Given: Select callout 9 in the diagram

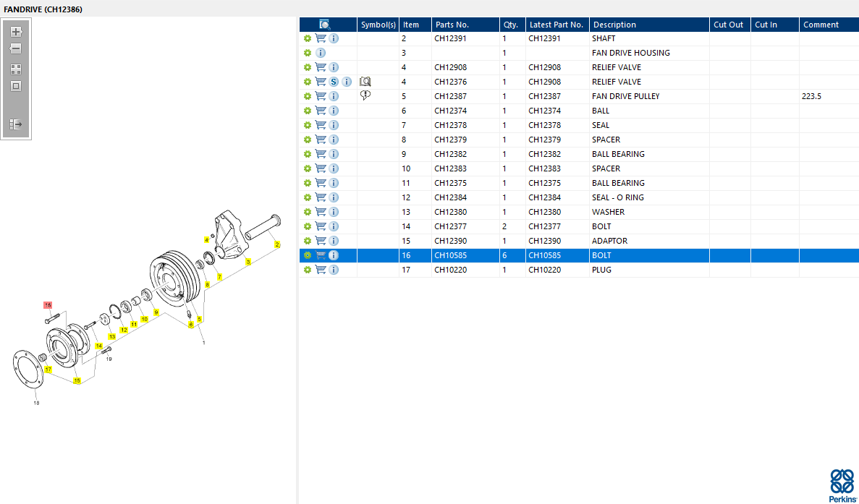Looking at the screenshot, I should click(156, 312).
